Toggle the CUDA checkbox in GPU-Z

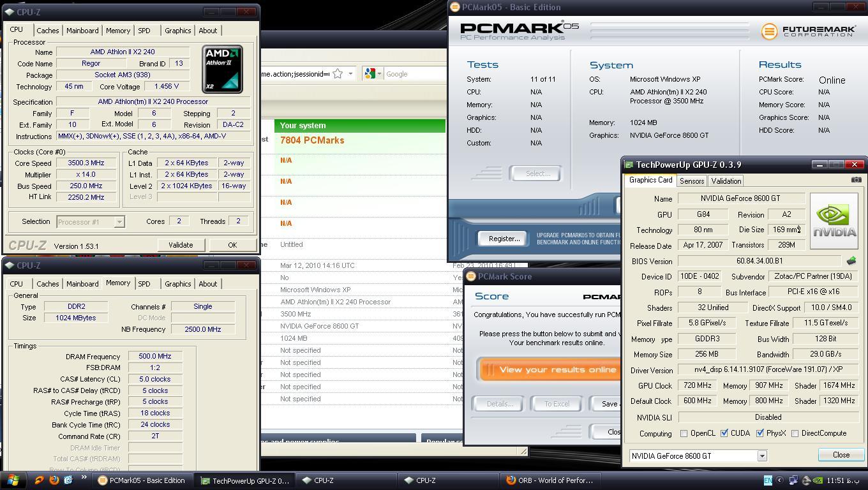(724, 433)
